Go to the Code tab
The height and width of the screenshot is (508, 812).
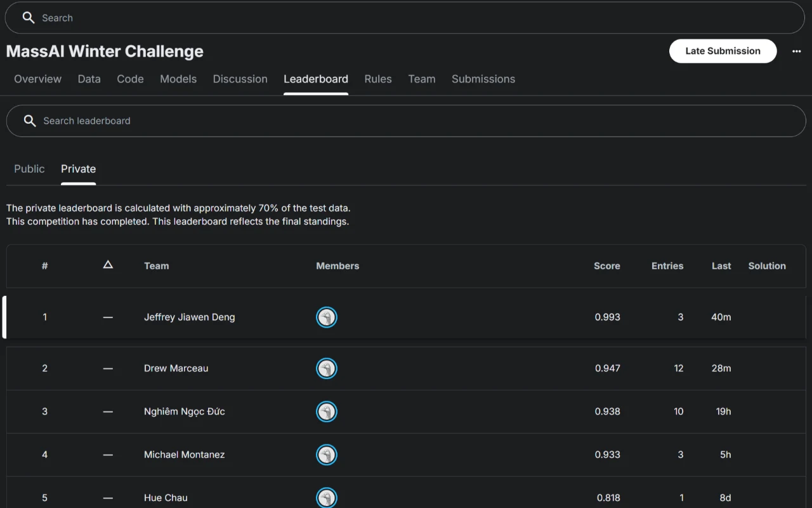[131, 79]
